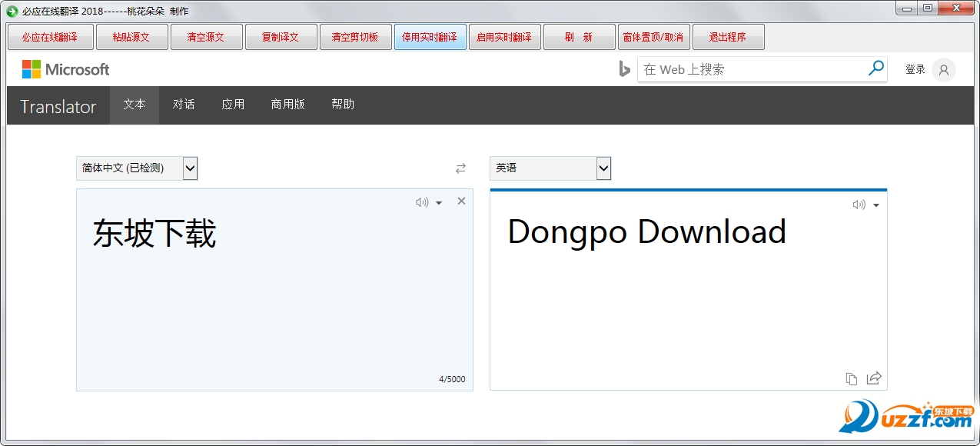The height and width of the screenshot is (446, 980).
Task: Open target language dropdown 英语
Action: click(x=550, y=168)
